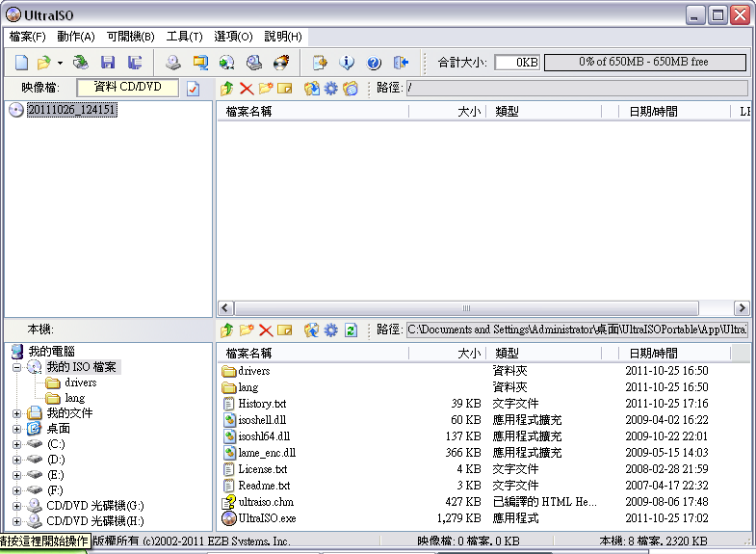Click the Up icon in local pane toolbar

tap(227, 330)
